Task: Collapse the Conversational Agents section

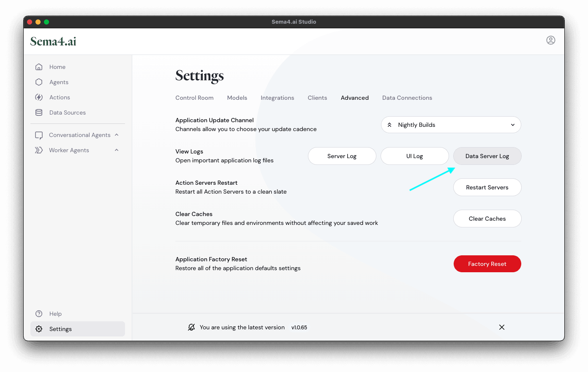Action: [x=117, y=135]
